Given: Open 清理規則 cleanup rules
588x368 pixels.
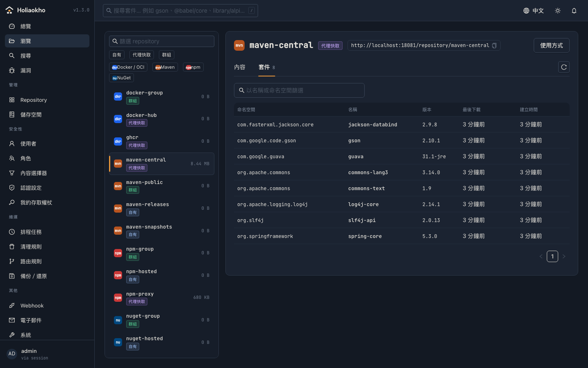Looking at the screenshot, I should coord(47,247).
